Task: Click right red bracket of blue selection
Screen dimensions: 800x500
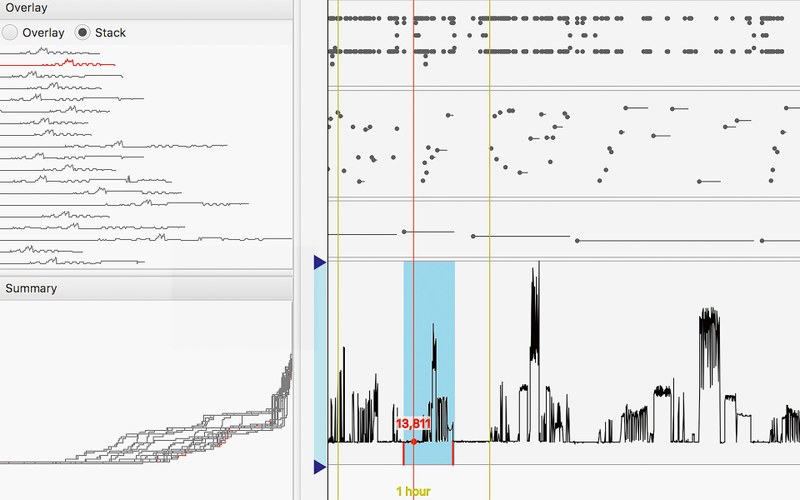Action: click(x=454, y=454)
